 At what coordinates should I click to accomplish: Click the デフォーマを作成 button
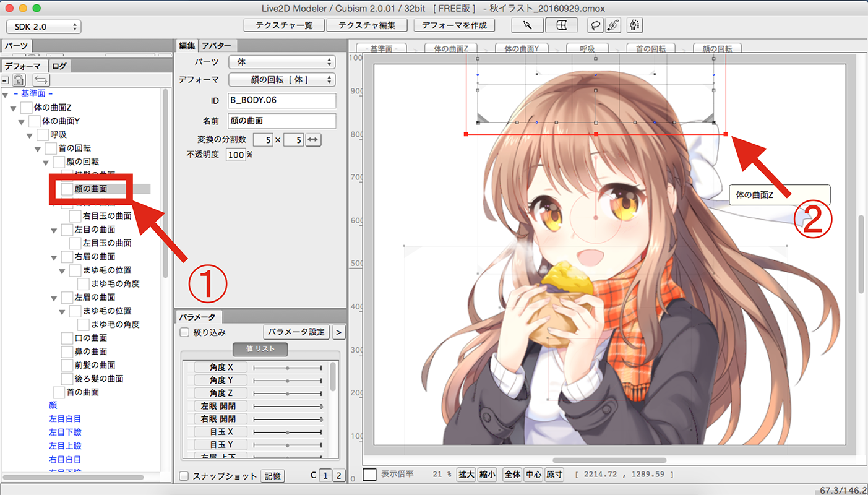pyautogui.click(x=455, y=25)
